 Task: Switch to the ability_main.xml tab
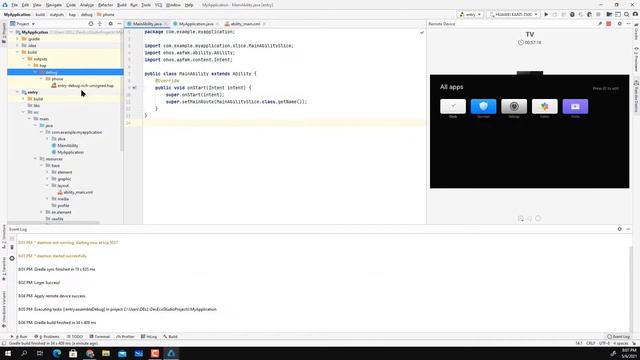pos(245,24)
